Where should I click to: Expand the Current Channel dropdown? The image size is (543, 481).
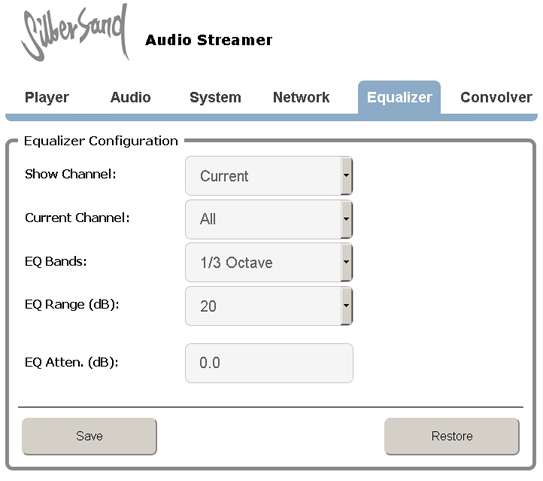click(269, 219)
